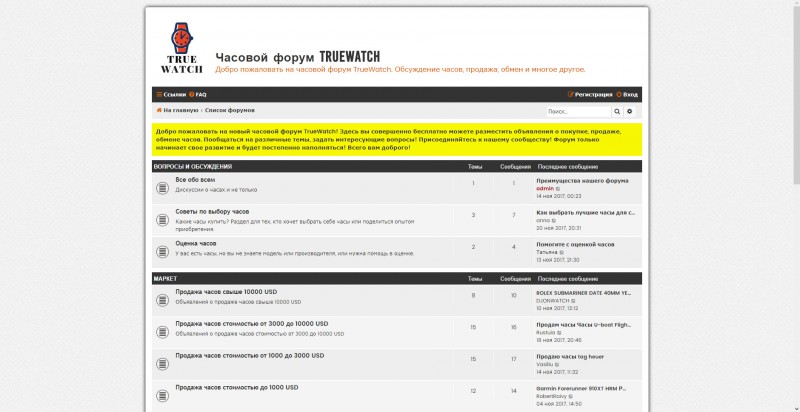
Task: Open last post Garmin Forerunner 910XT
Action: pyautogui.click(x=581, y=388)
